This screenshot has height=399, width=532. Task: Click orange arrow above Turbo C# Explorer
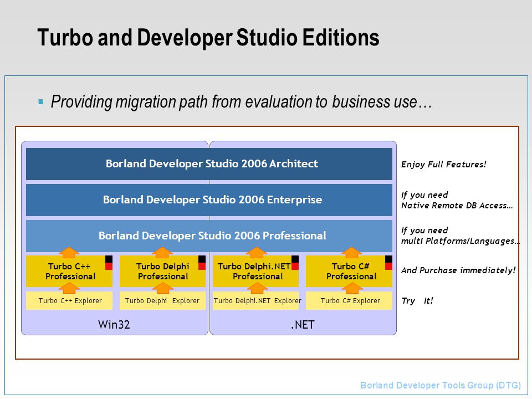click(x=352, y=288)
